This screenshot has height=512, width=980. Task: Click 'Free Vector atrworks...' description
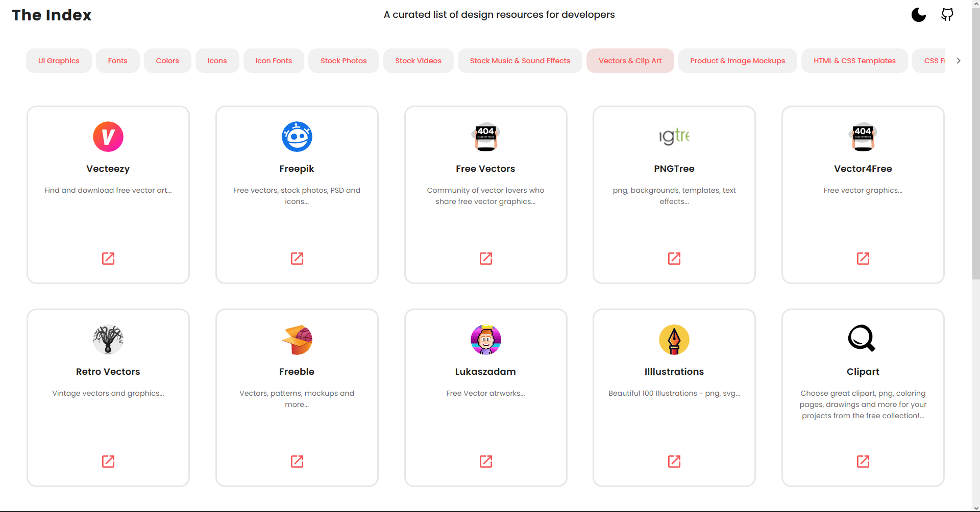486,393
